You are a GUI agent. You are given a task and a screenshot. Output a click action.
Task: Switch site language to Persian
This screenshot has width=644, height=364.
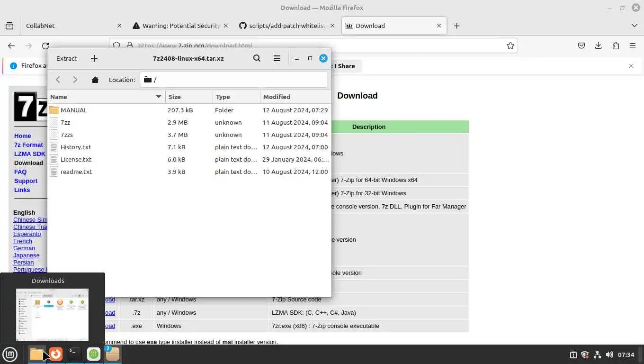coord(23,262)
